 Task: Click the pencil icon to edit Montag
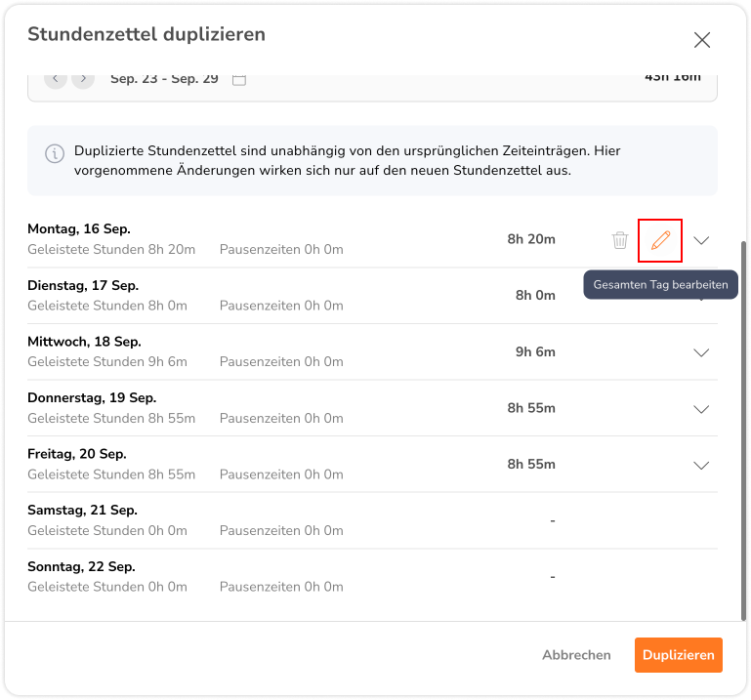(x=660, y=240)
